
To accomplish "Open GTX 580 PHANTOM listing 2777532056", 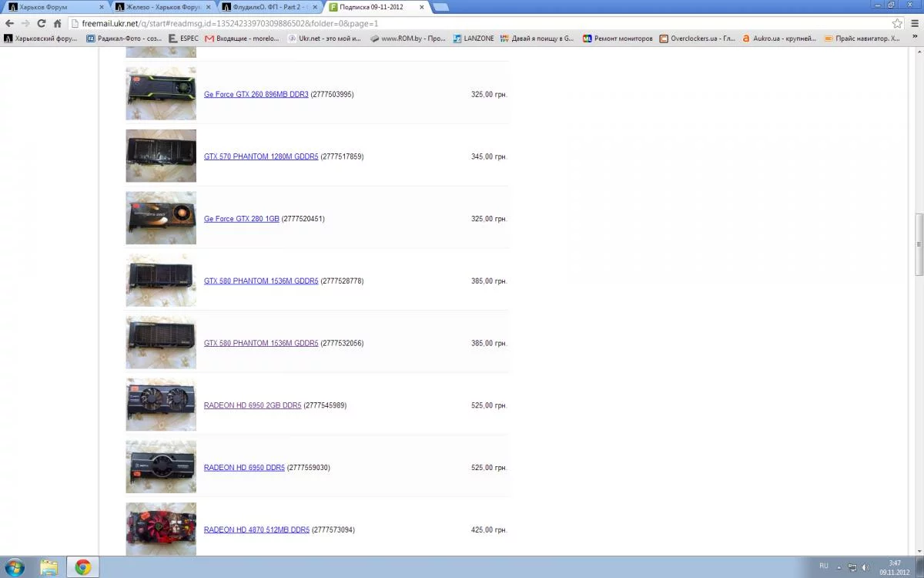I will point(261,343).
